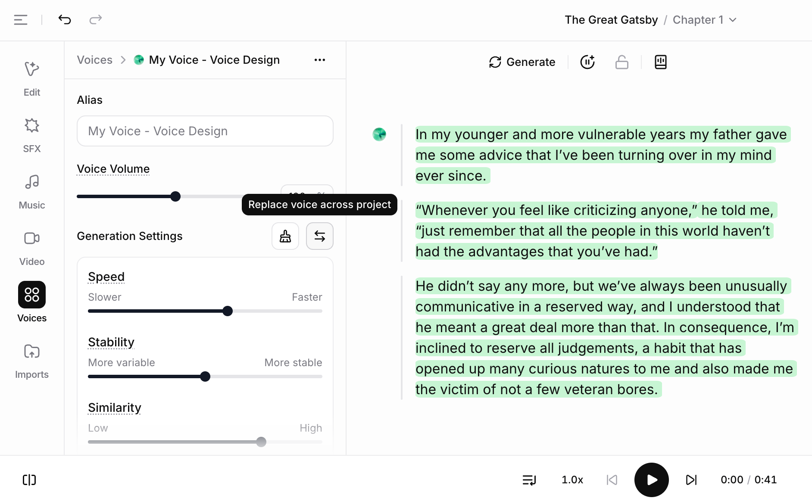Click the redo arrow icon
Screen dimensions: 812x504
95,19
